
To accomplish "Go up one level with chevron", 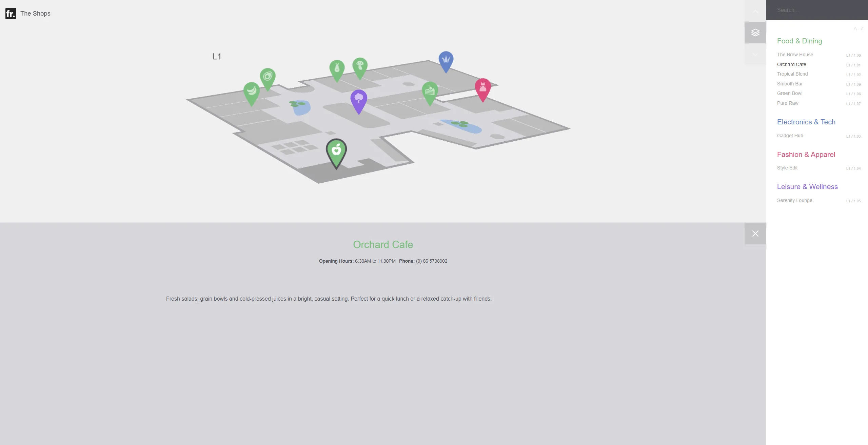I will 755,12.
